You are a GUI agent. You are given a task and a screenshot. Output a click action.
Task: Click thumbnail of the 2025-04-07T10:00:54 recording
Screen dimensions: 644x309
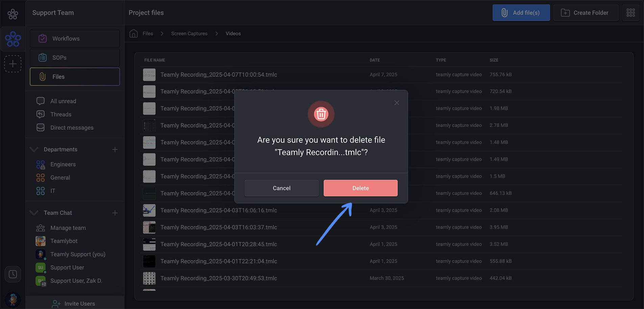(149, 75)
